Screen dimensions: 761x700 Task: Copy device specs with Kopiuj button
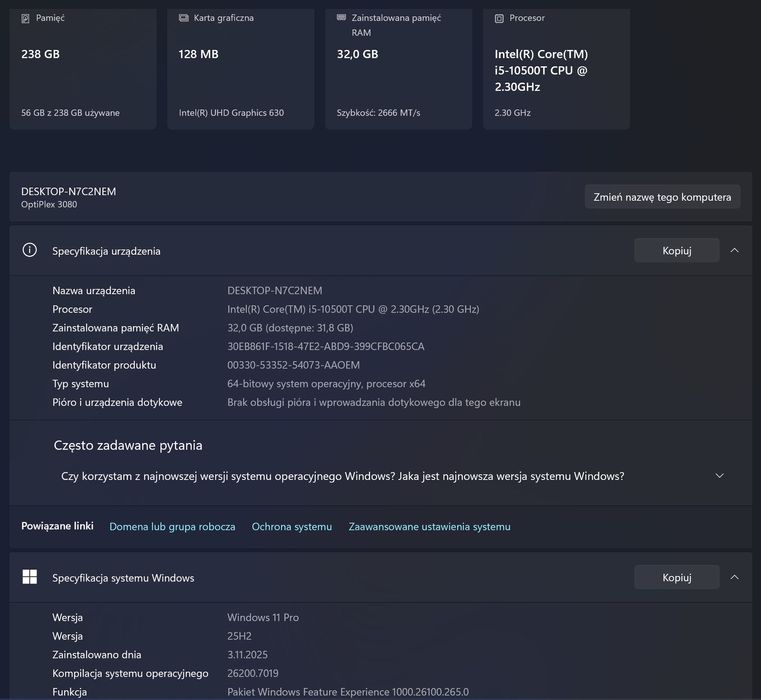(677, 251)
